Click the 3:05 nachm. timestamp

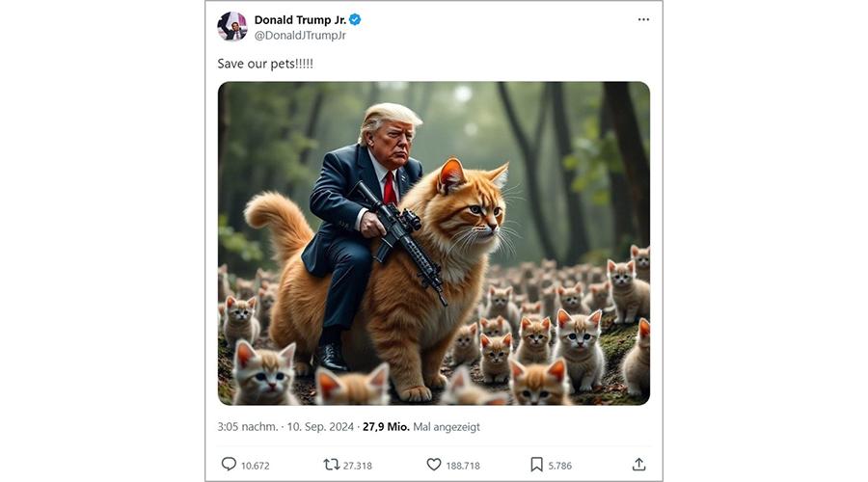click(248, 427)
